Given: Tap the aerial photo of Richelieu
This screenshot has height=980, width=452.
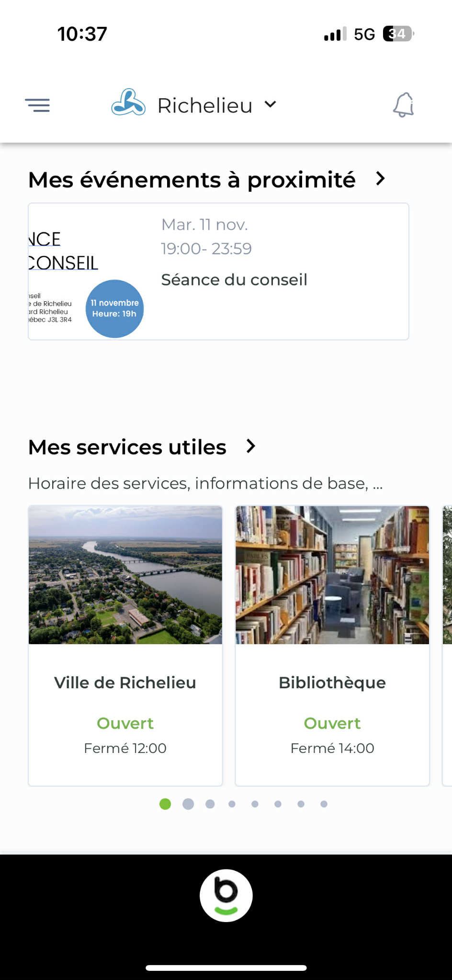Looking at the screenshot, I should click(x=125, y=575).
